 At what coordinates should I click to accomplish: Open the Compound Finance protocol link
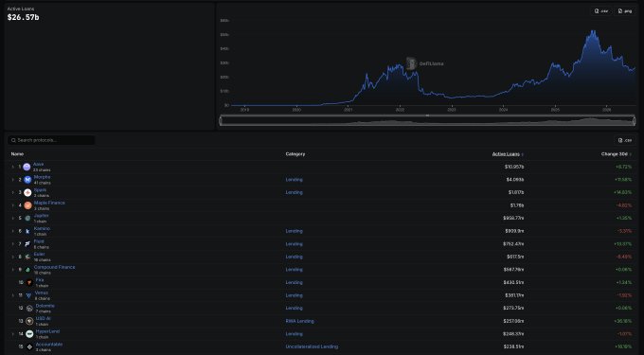click(55, 267)
